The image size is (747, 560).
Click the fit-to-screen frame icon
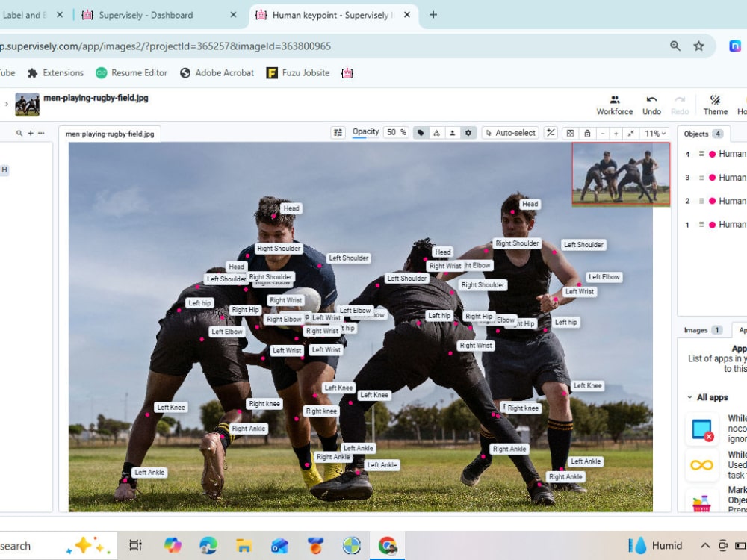point(570,134)
